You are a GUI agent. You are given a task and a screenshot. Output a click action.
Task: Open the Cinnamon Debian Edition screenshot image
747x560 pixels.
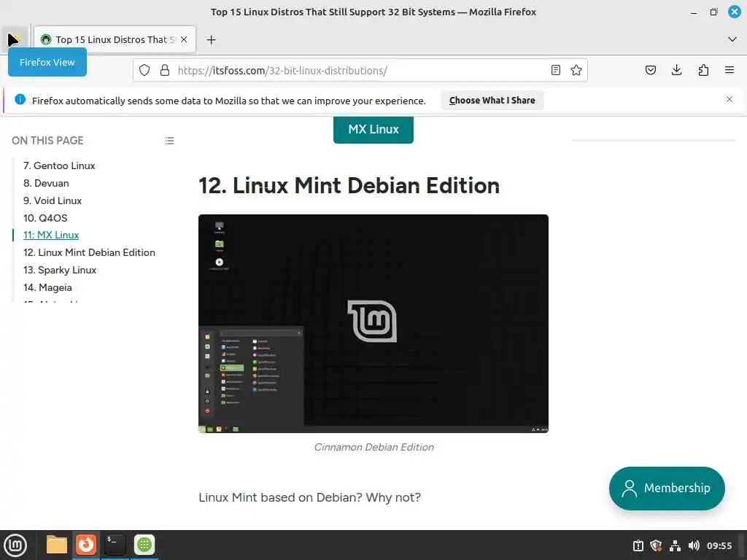pyautogui.click(x=373, y=324)
